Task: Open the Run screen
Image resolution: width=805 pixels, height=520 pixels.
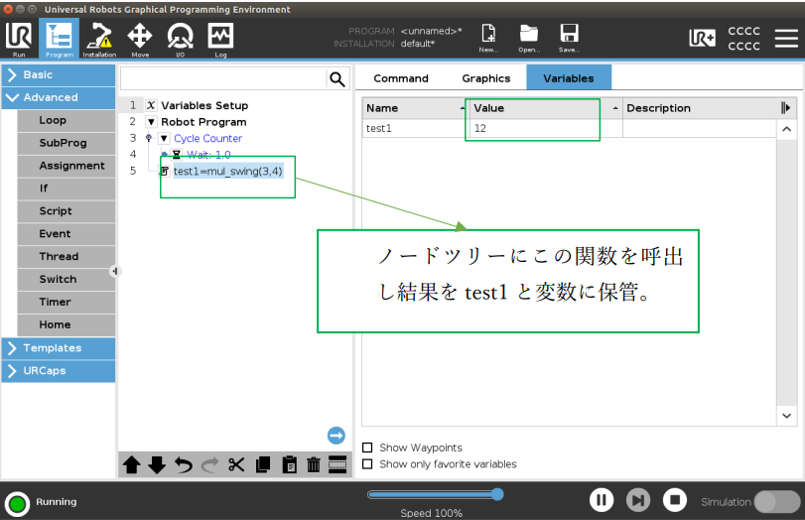Action: click(x=18, y=39)
